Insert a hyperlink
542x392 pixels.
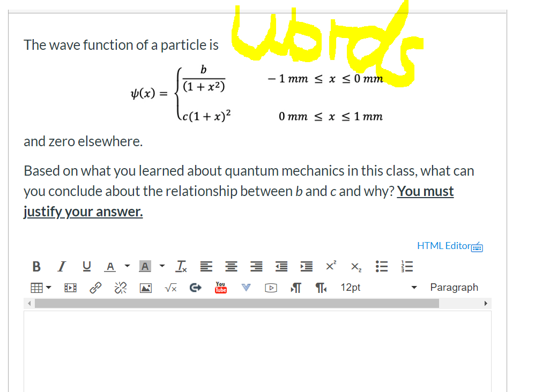tap(95, 288)
